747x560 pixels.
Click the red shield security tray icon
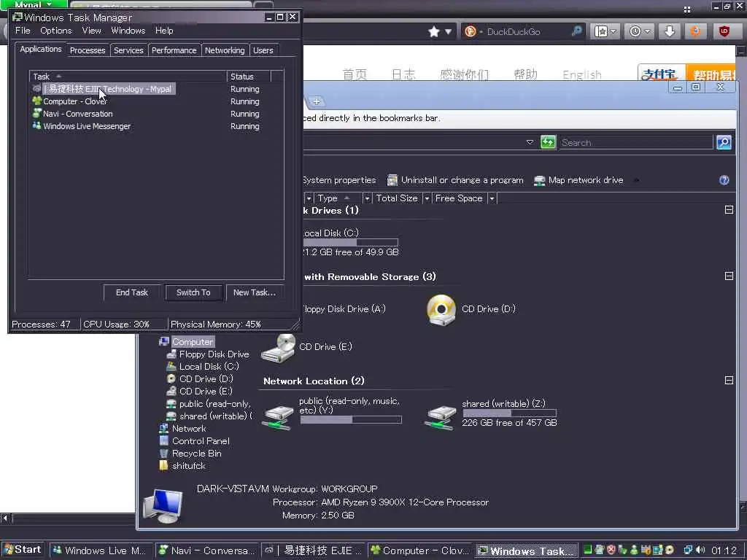pyautogui.click(x=611, y=550)
